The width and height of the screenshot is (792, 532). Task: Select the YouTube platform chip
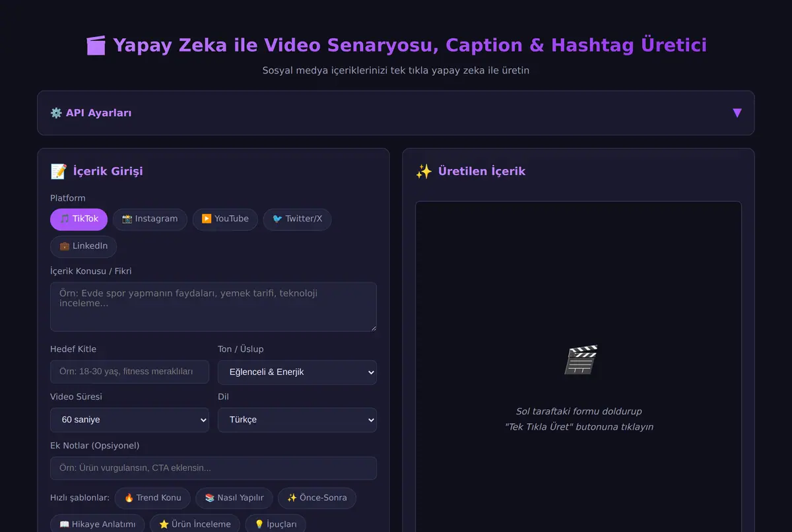[x=225, y=219]
